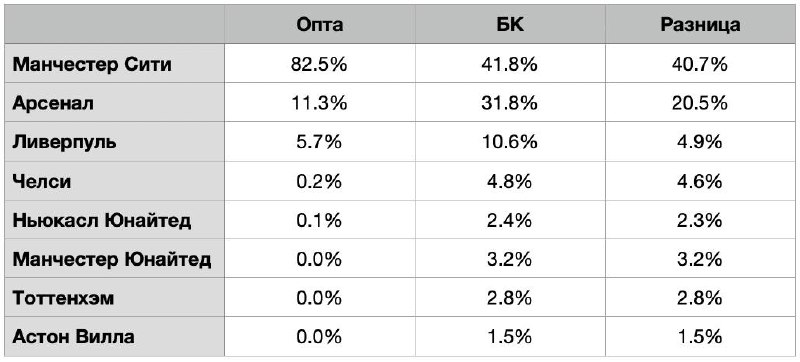Viewport: 800px width, 362px height.
Task: Select the Разница column header
Action: [700, 24]
